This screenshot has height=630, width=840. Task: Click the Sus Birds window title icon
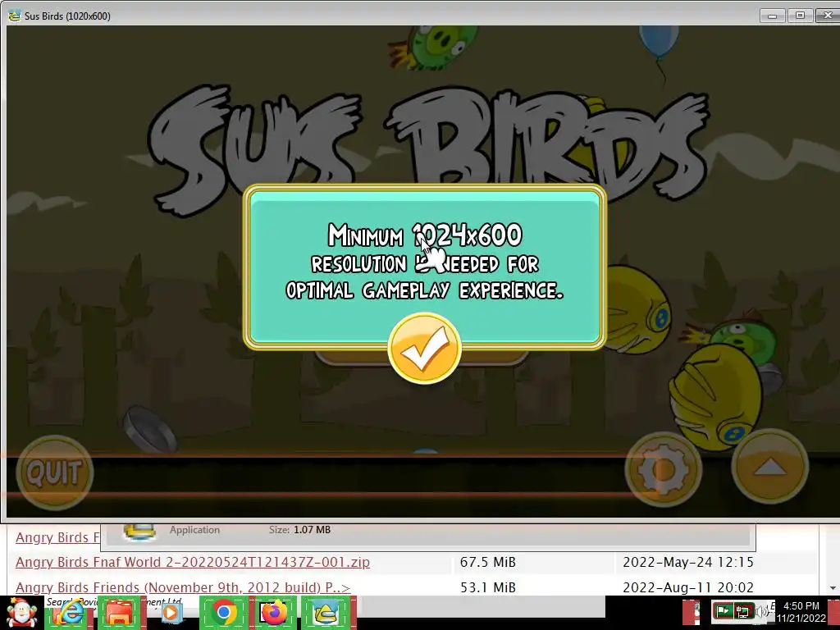pyautogui.click(x=15, y=16)
